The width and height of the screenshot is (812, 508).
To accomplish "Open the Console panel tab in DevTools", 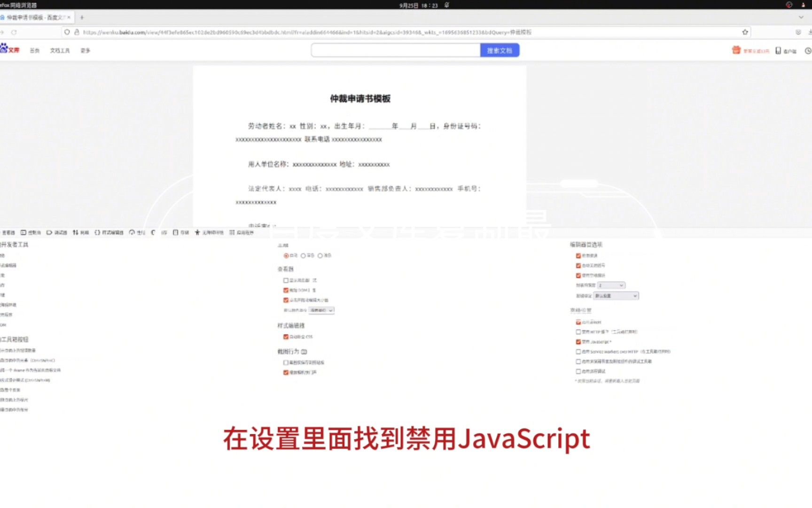I will tap(31, 232).
